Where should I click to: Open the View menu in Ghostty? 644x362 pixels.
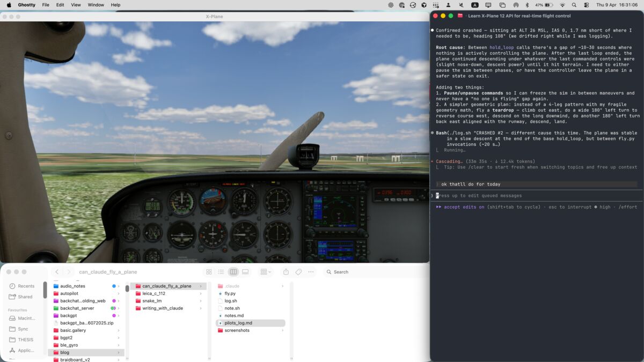pyautogui.click(x=75, y=5)
